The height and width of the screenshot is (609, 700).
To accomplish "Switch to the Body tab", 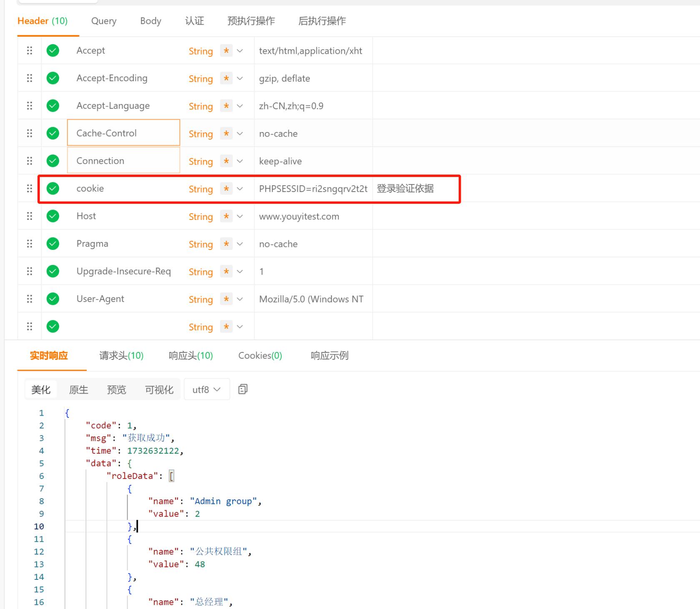I will point(150,21).
